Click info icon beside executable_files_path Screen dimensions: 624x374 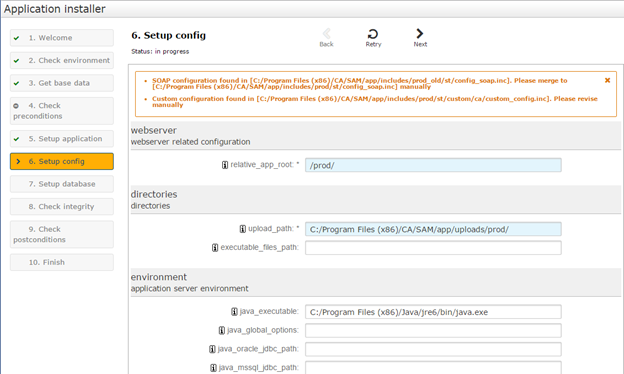[215, 247]
